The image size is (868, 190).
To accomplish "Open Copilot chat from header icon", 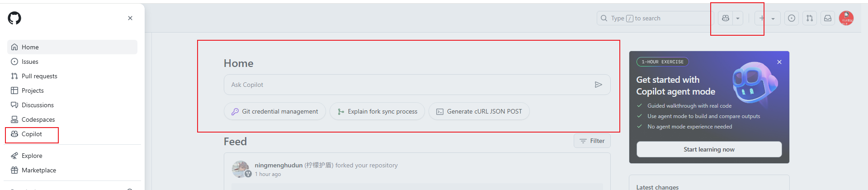I will [x=725, y=18].
